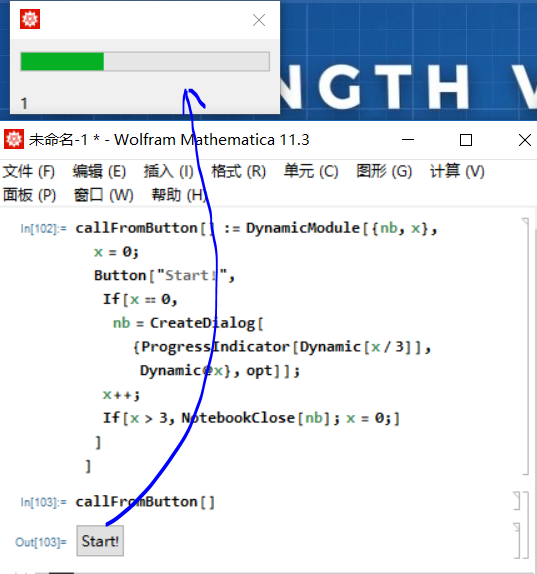Open the 编辑 (E) menu
This screenshot has height=574, width=537.
pos(99,171)
